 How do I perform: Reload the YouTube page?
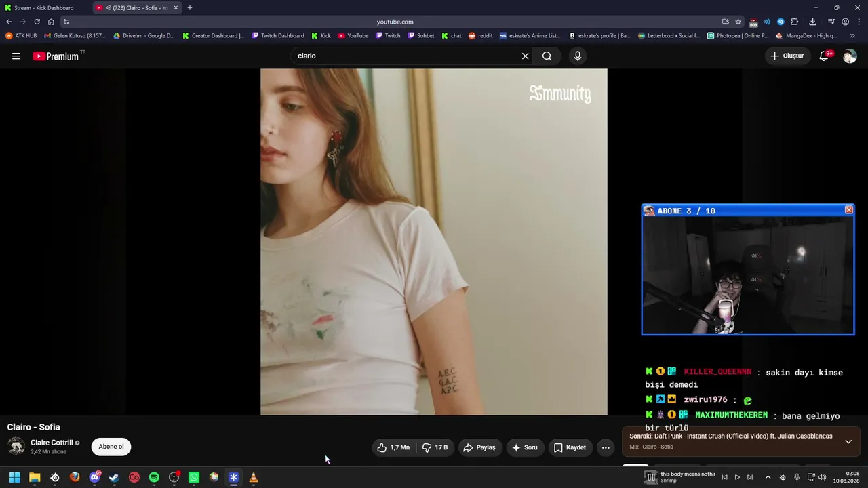pos(37,22)
